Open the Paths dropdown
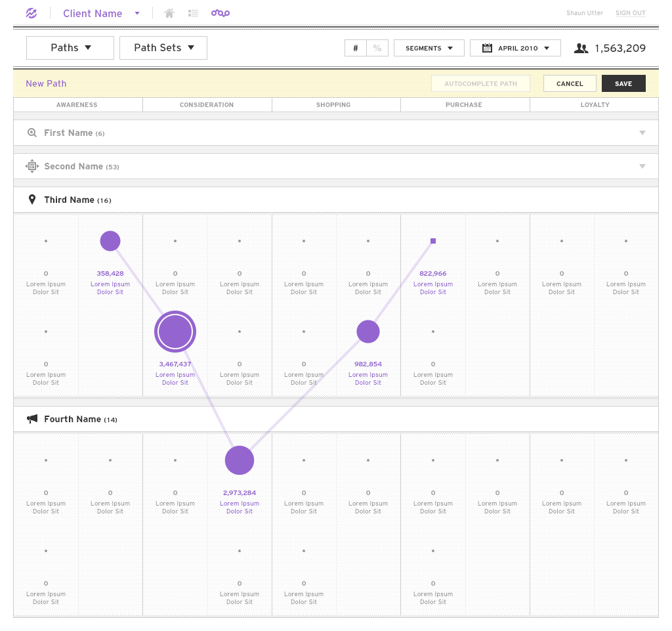The width and height of the screenshot is (672, 631). [70, 48]
